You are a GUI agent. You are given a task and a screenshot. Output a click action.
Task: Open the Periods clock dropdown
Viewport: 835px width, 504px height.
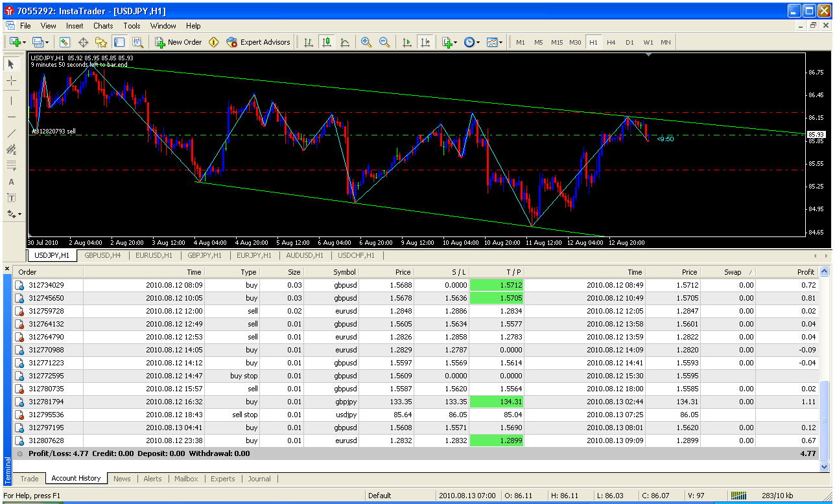click(x=472, y=42)
